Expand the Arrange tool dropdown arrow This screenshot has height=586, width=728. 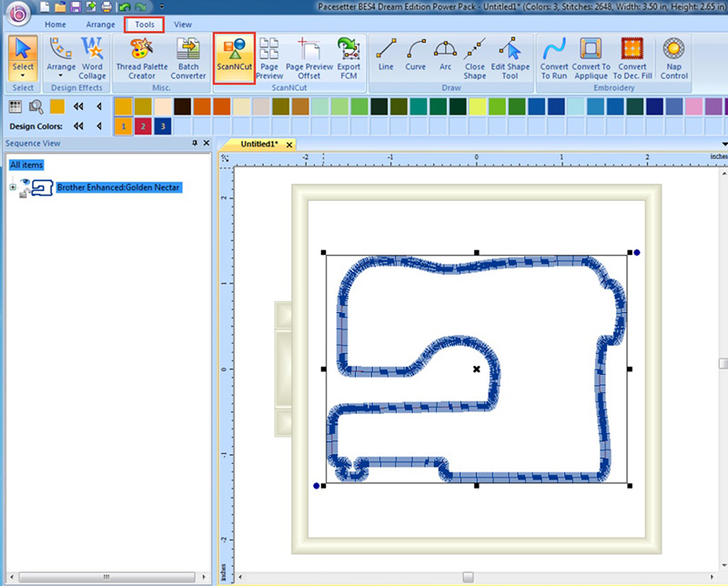pyautogui.click(x=61, y=76)
